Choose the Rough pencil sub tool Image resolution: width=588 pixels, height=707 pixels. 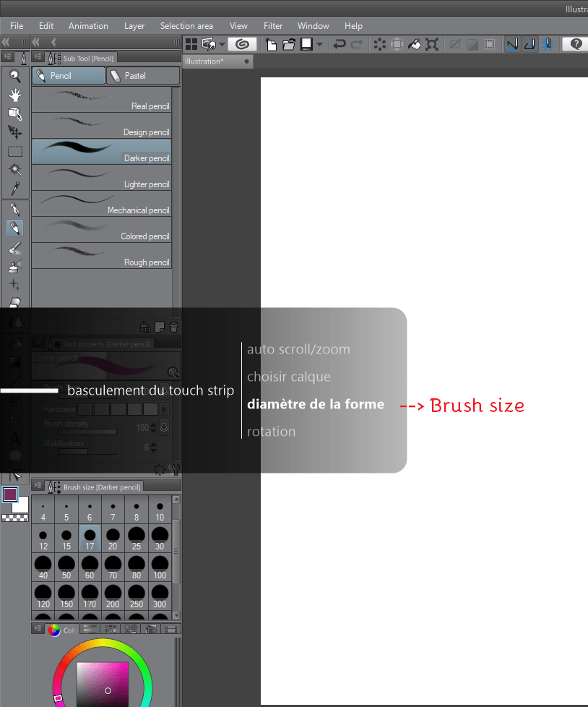pyautogui.click(x=101, y=256)
